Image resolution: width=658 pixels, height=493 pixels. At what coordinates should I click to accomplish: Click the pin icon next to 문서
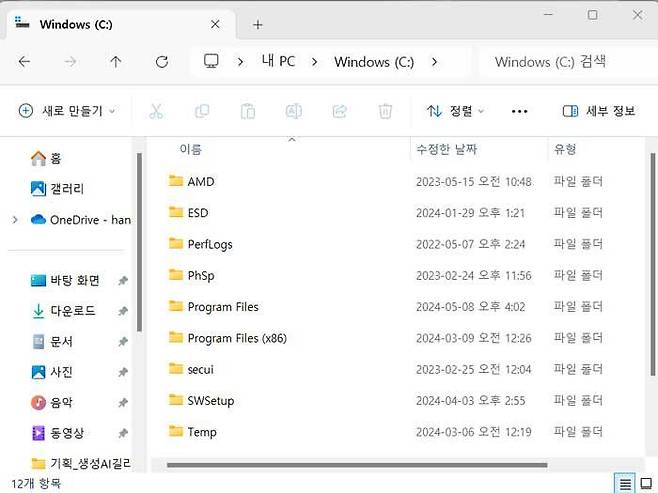click(123, 342)
